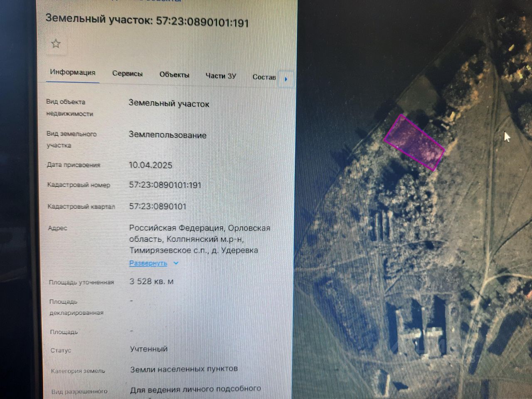Go to the Состав tab
This screenshot has width=532, height=399.
point(264,77)
